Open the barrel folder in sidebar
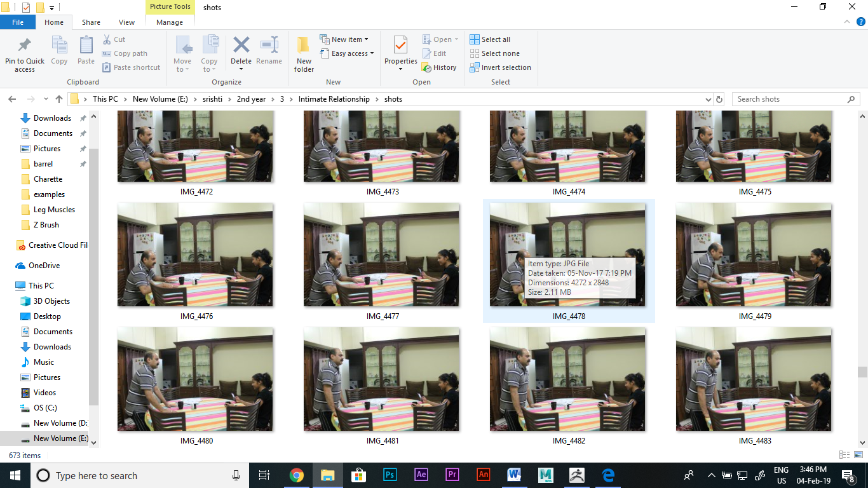Viewport: 868px width, 488px height. (x=43, y=164)
